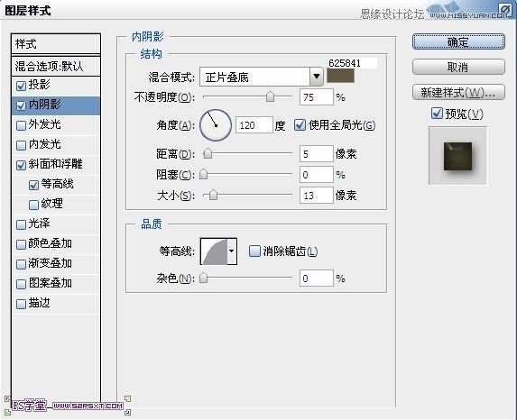Open the 内阴影 inner shadow settings row
This screenshot has width=517, height=420.
point(56,105)
